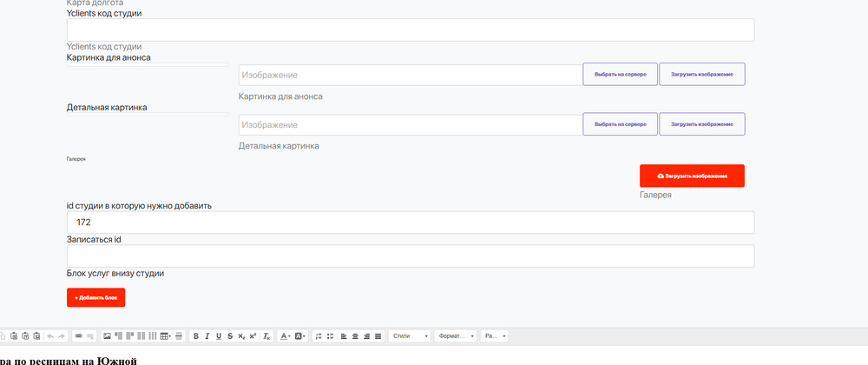868x365 pixels.
Task: Click the underline formatting icon
Action: pos(219,335)
